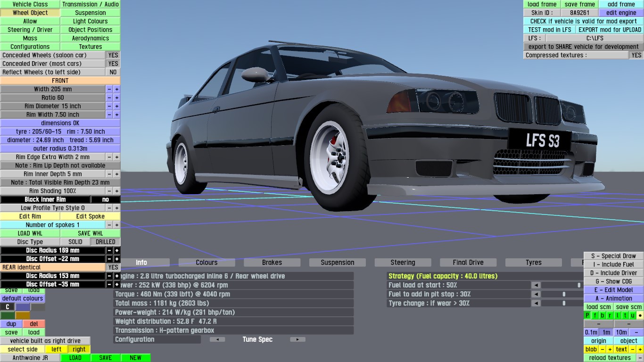Screen dimensions: 644x362
Task: Go to previous Configuration with left arrow
Action: [217, 339]
